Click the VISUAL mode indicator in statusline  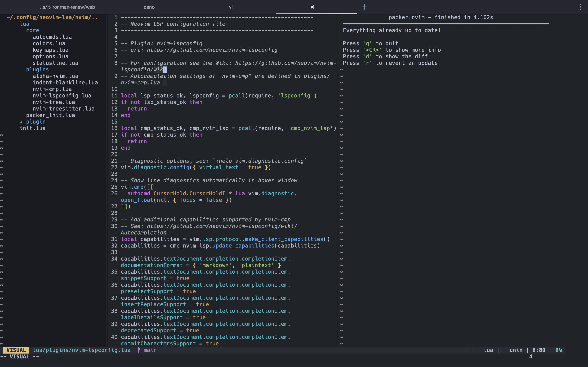coord(16,350)
